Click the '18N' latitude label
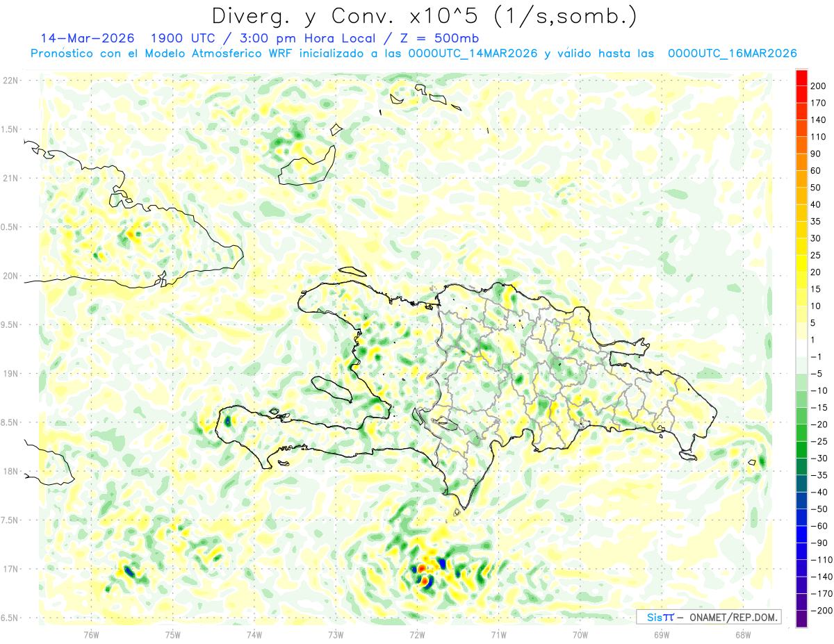This screenshot has width=834, height=644. [10, 472]
